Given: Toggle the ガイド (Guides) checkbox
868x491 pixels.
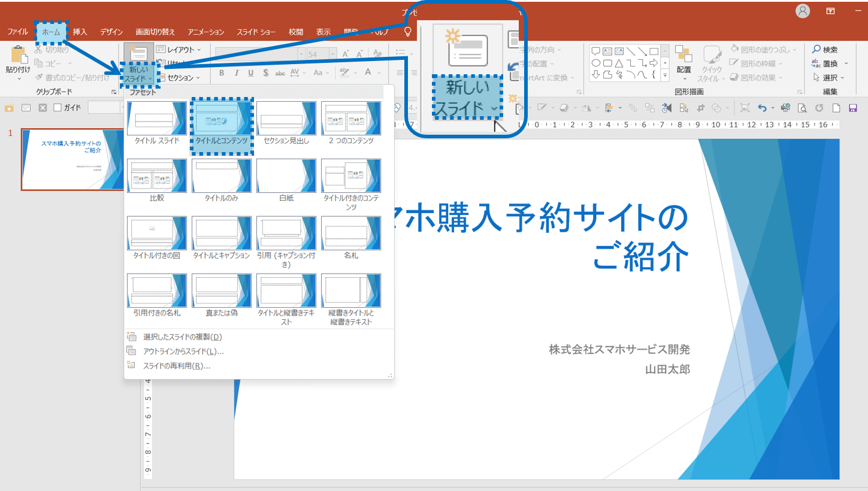Looking at the screenshot, I should (x=58, y=108).
